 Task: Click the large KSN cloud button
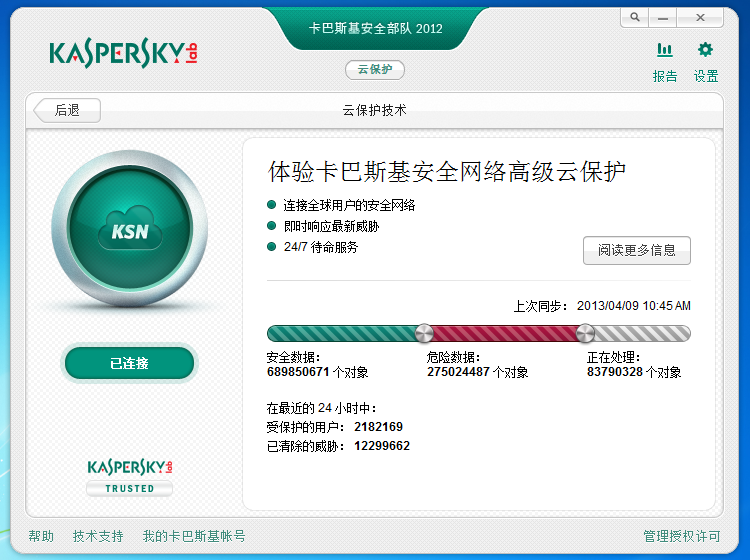pos(130,228)
